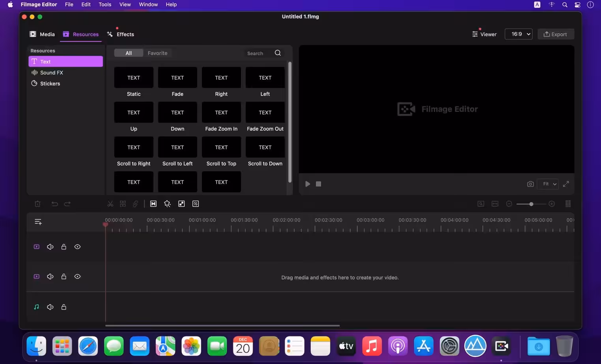The width and height of the screenshot is (601, 364).
Task: Click the undo arrow icon
Action: click(54, 204)
